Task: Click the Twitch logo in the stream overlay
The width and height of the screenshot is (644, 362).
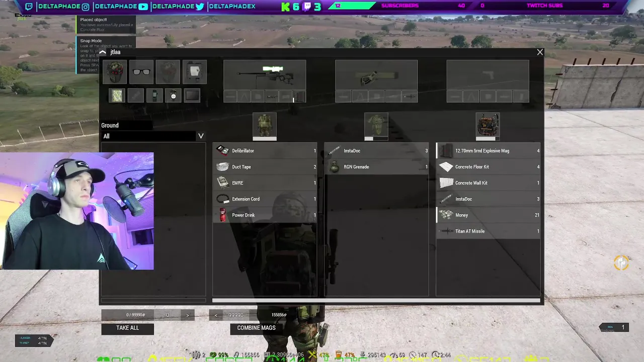Action: [29, 6]
